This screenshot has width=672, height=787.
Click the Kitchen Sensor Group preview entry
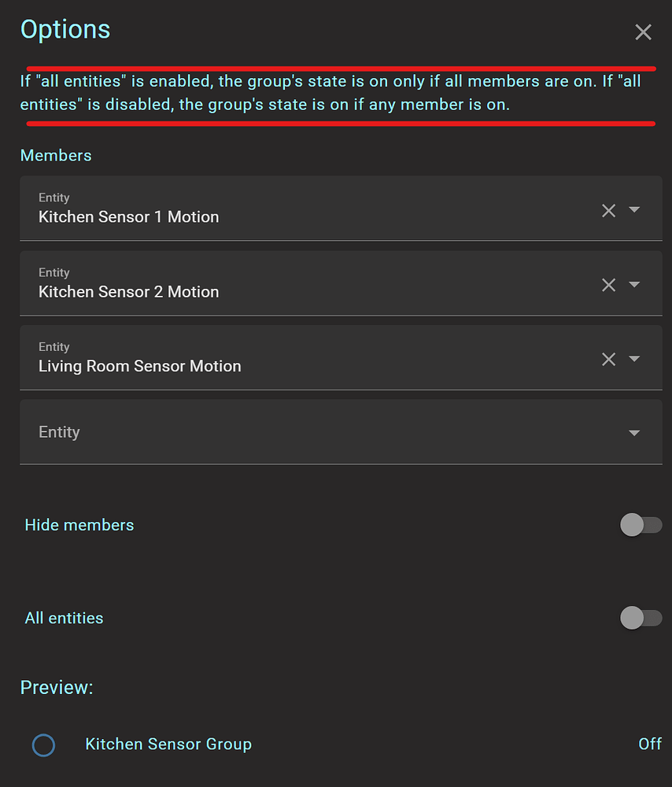click(x=168, y=744)
